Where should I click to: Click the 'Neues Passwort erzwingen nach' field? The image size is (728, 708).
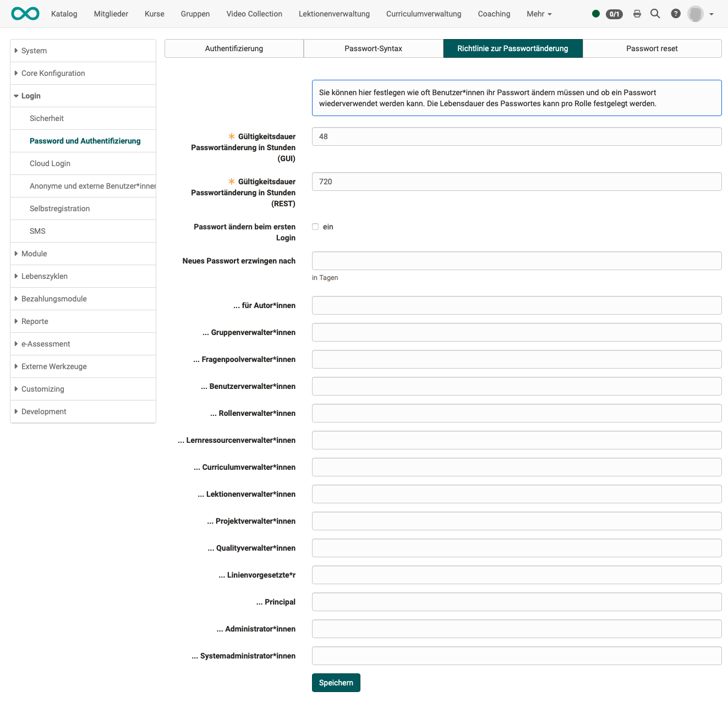tap(517, 261)
